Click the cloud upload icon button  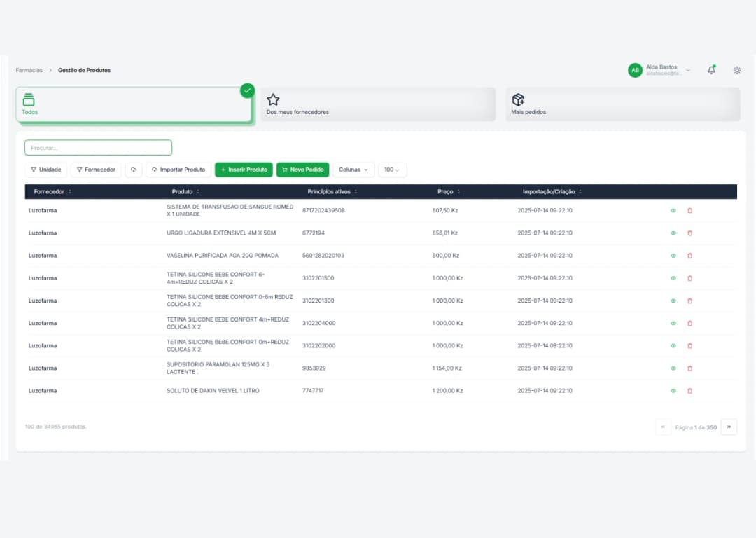click(x=134, y=170)
